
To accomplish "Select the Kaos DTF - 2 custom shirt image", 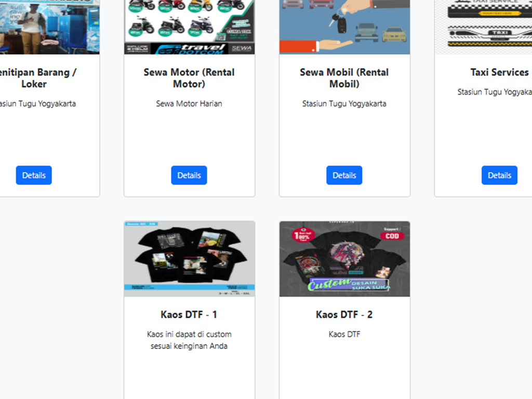I will point(345,259).
